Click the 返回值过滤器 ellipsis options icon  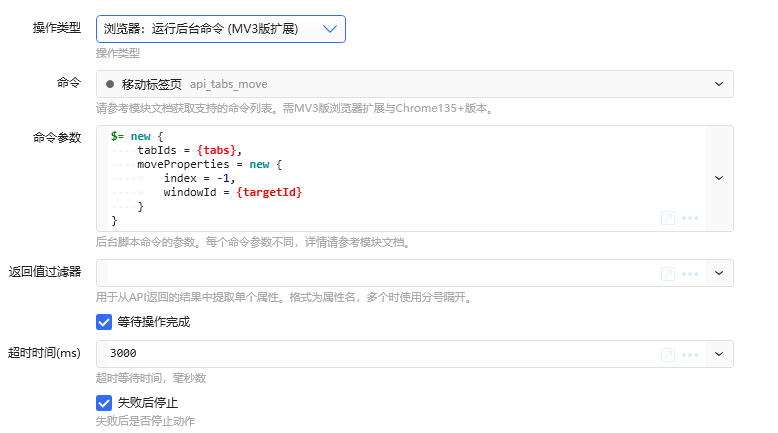[x=690, y=274]
